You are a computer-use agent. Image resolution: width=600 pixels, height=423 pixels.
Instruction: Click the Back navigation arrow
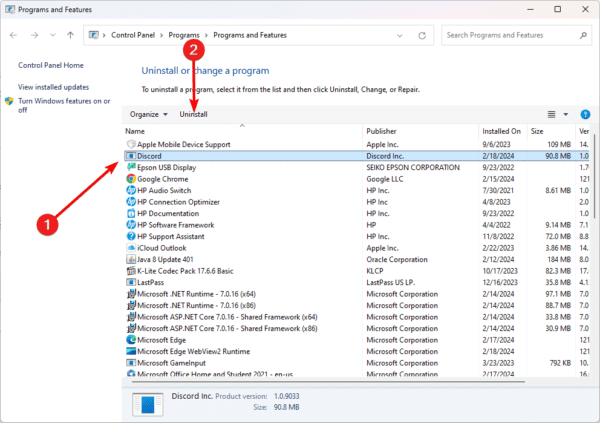[x=13, y=35]
